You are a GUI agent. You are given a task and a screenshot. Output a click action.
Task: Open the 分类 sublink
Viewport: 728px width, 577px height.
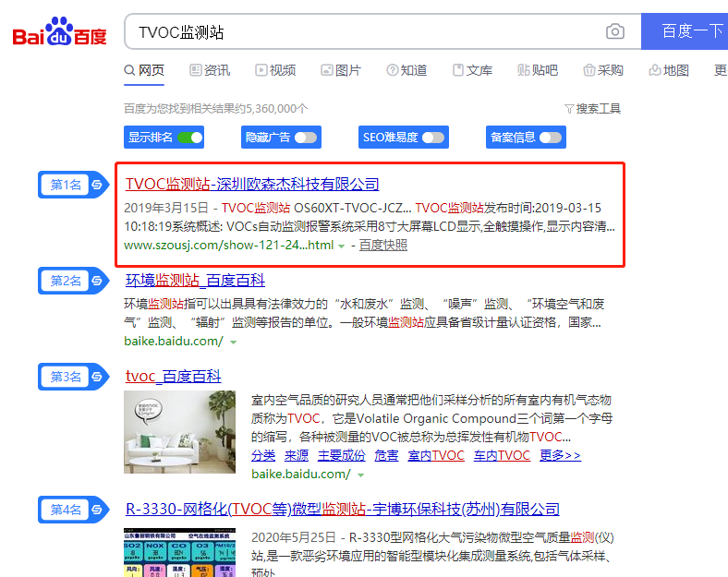(263, 455)
